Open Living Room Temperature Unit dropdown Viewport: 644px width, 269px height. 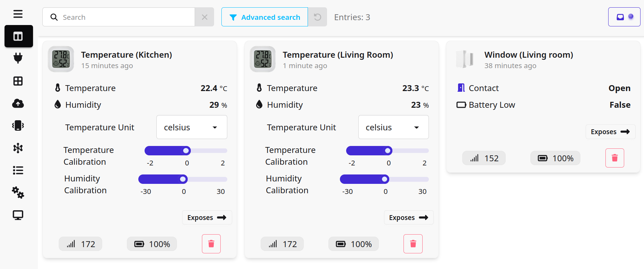(x=393, y=127)
